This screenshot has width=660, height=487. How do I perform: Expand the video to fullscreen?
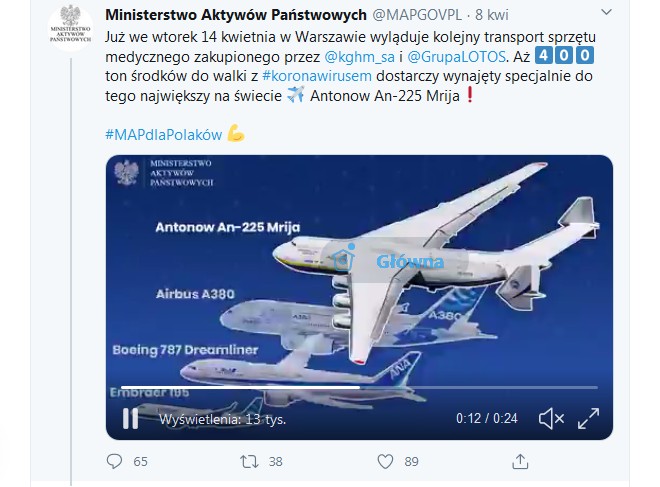point(588,418)
